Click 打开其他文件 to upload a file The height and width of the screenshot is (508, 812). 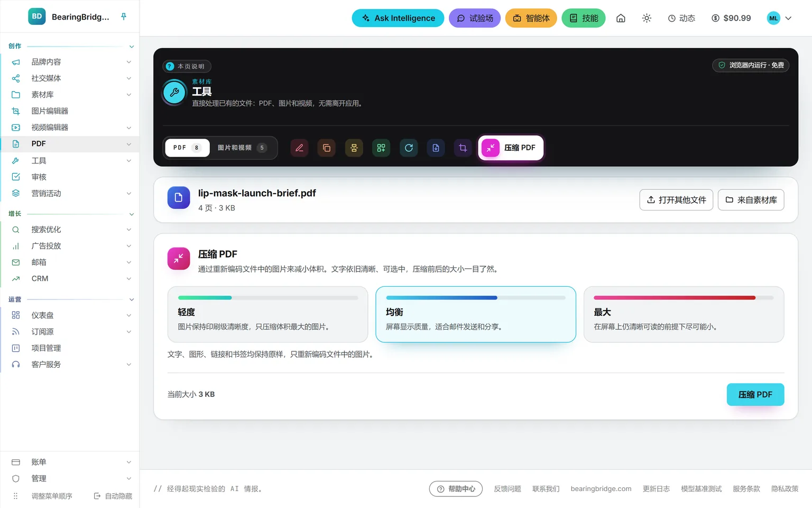click(x=676, y=200)
